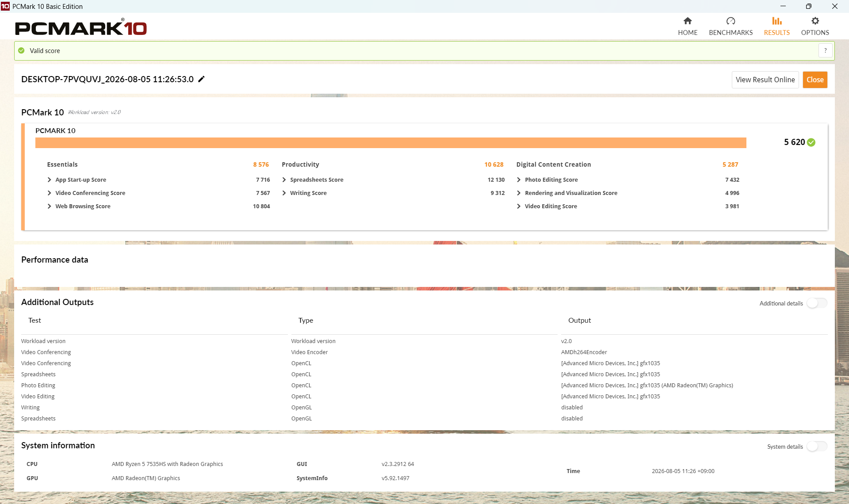Click the overall score 5 620
849x504 pixels.
click(x=794, y=142)
